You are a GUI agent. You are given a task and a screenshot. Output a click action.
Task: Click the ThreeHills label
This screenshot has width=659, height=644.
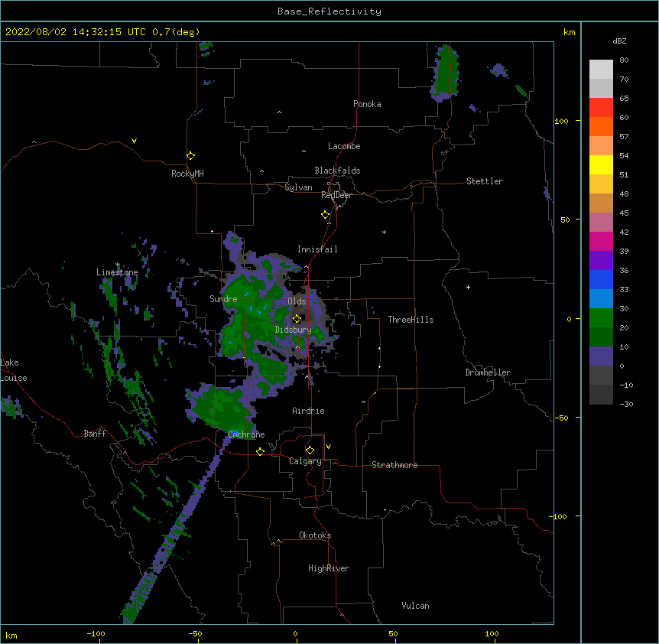point(411,320)
